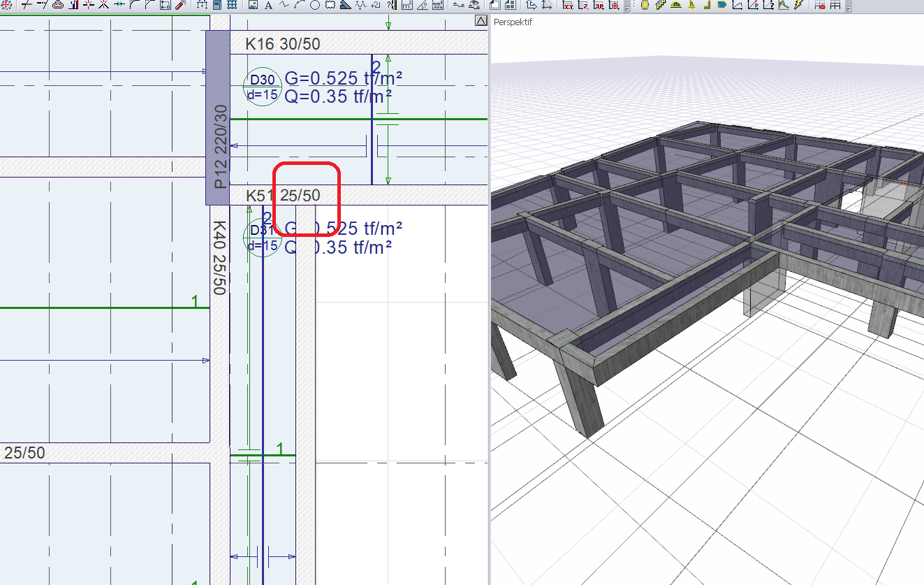Click the green-red spectrum graph icon
The width and height of the screenshot is (924, 585).
(x=784, y=5)
